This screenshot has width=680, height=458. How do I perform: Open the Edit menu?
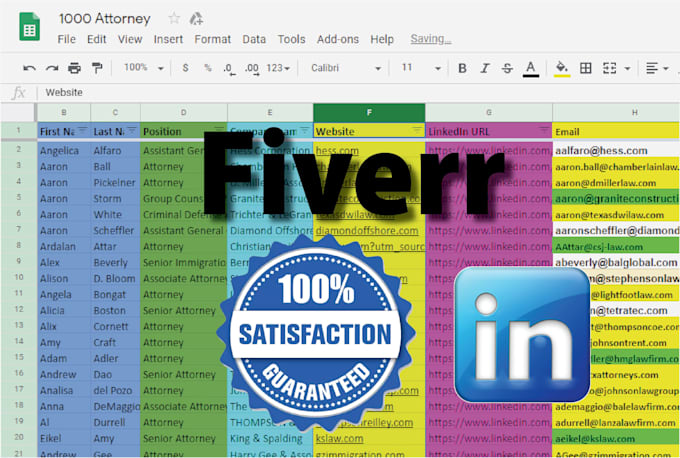click(96, 39)
